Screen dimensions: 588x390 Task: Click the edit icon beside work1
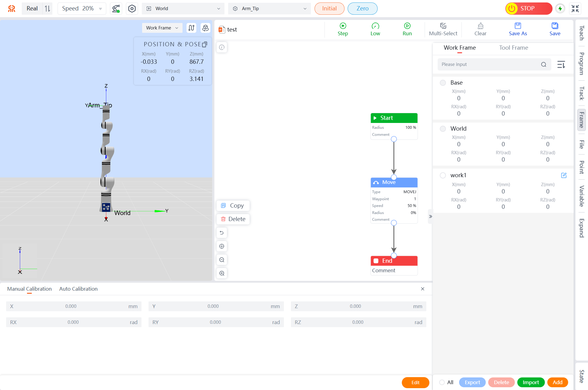pyautogui.click(x=563, y=175)
